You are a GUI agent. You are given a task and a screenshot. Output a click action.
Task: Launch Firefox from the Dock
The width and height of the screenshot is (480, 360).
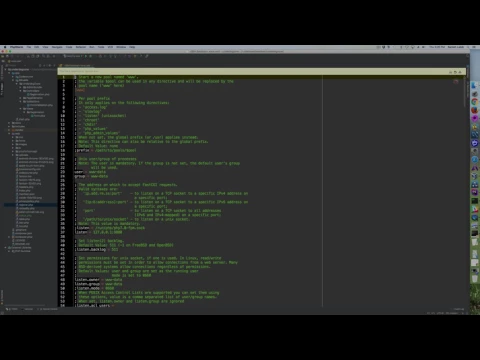coord(475,110)
